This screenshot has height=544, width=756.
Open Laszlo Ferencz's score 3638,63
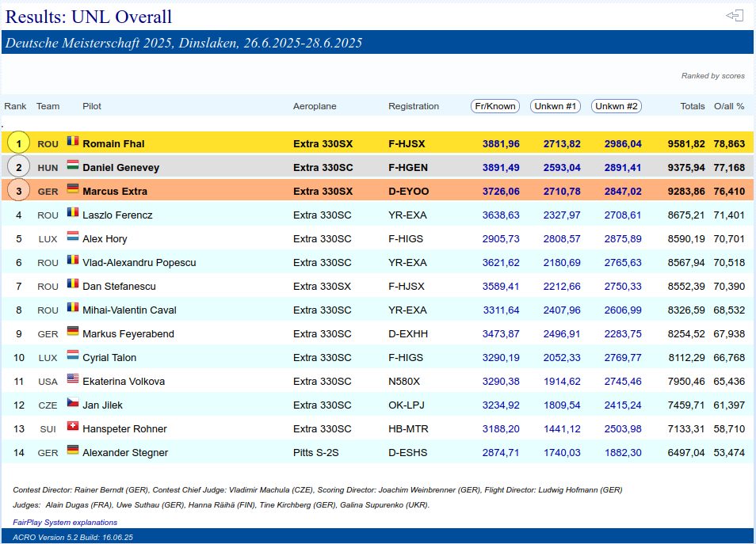[x=501, y=215]
